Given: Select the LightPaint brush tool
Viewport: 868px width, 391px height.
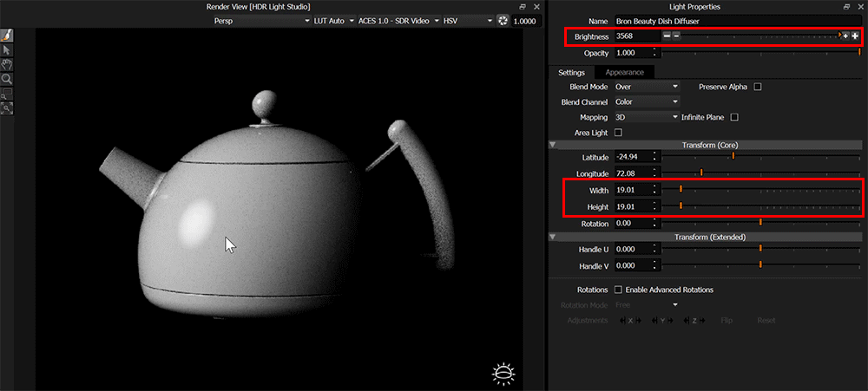Looking at the screenshot, I should pyautogui.click(x=7, y=36).
